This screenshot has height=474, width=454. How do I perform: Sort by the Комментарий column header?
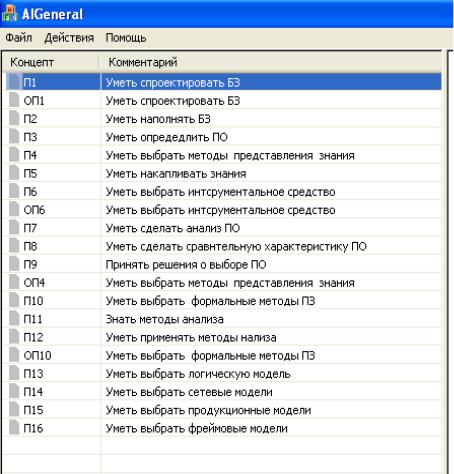tap(270, 62)
